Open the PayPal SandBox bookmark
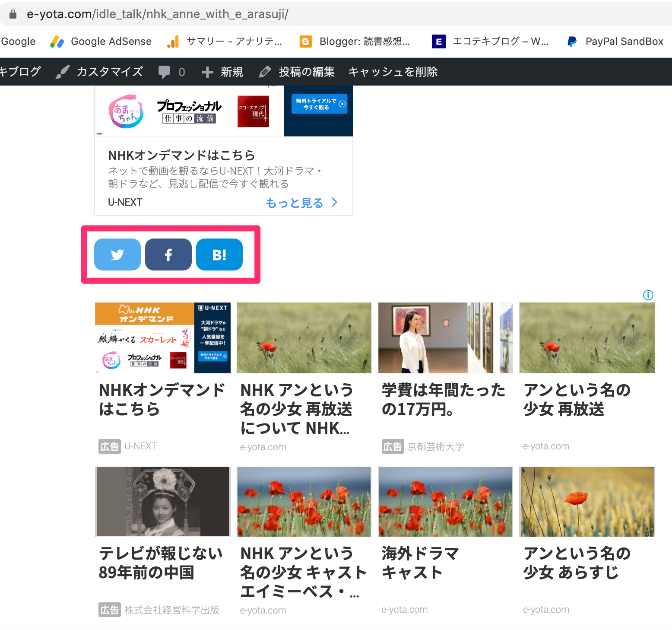 pos(615,41)
